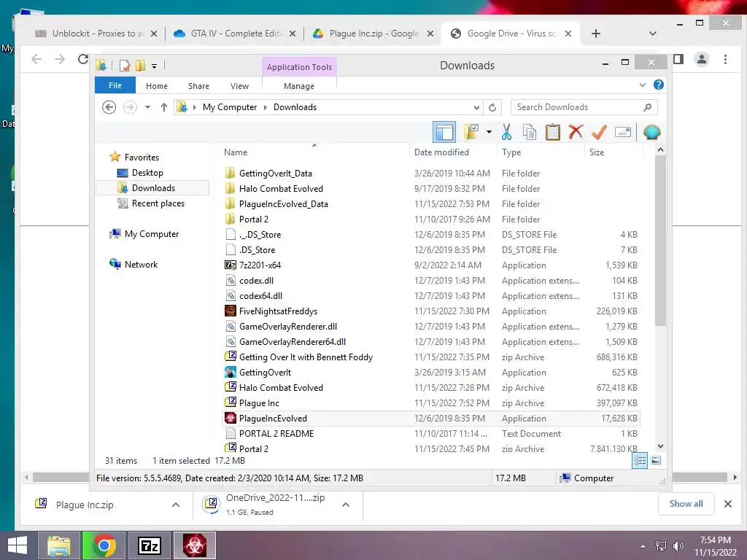The width and height of the screenshot is (747, 560).
Task: Toggle the preview pane layout icon
Action: coord(444,132)
